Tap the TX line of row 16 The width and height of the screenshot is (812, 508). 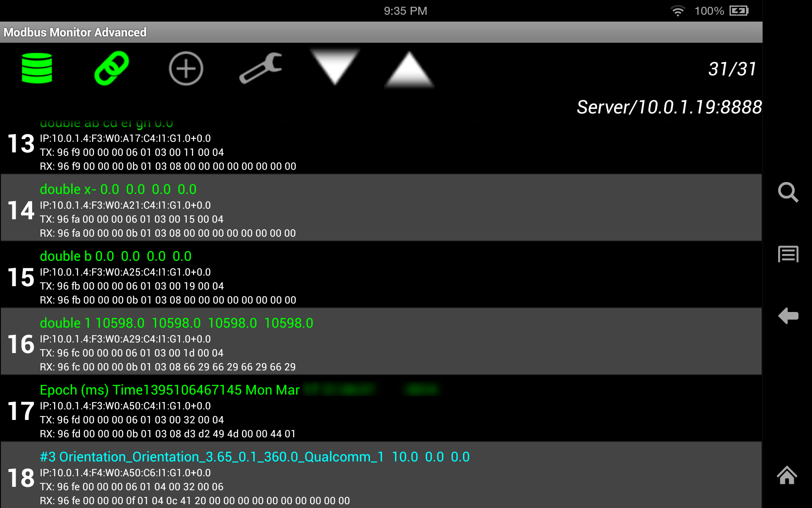132,353
